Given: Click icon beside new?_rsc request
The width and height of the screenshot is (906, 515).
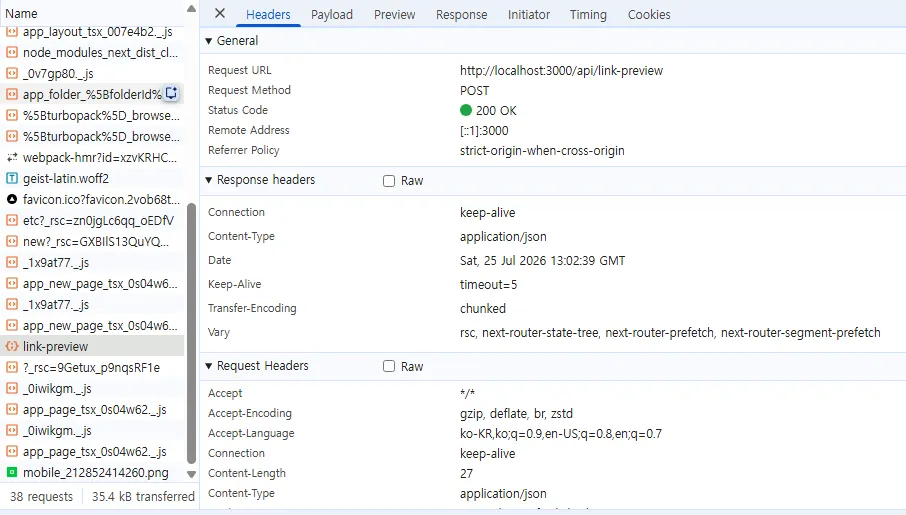Looking at the screenshot, I should coord(12,242).
